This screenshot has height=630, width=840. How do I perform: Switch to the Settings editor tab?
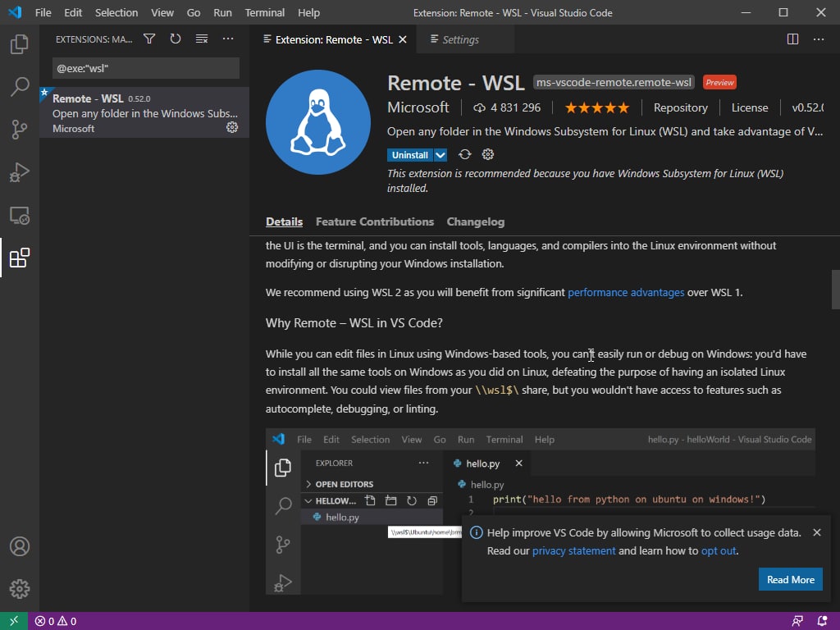pos(465,39)
